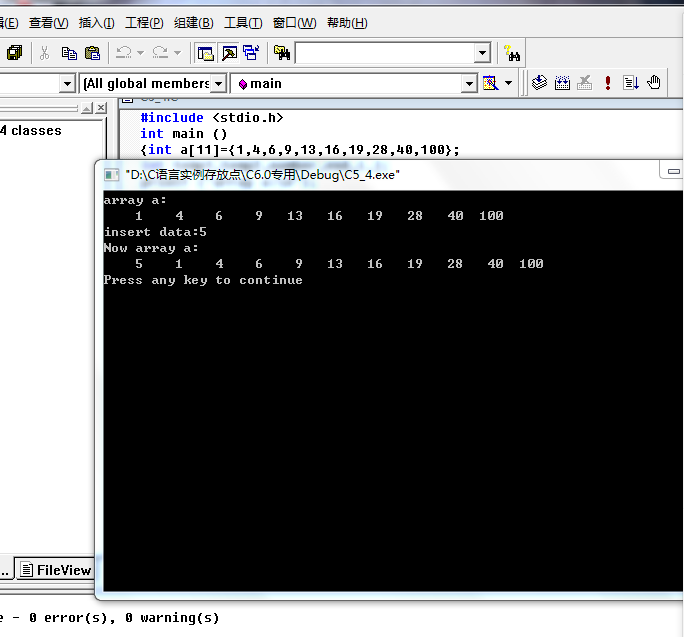
Task: Click the hand breakpoint icon
Action: pyautogui.click(x=654, y=83)
